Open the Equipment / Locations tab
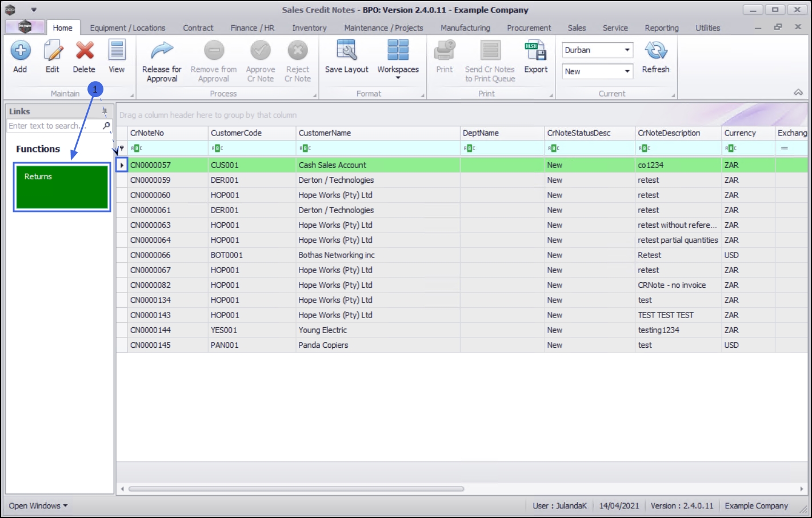The image size is (812, 518). [127, 28]
